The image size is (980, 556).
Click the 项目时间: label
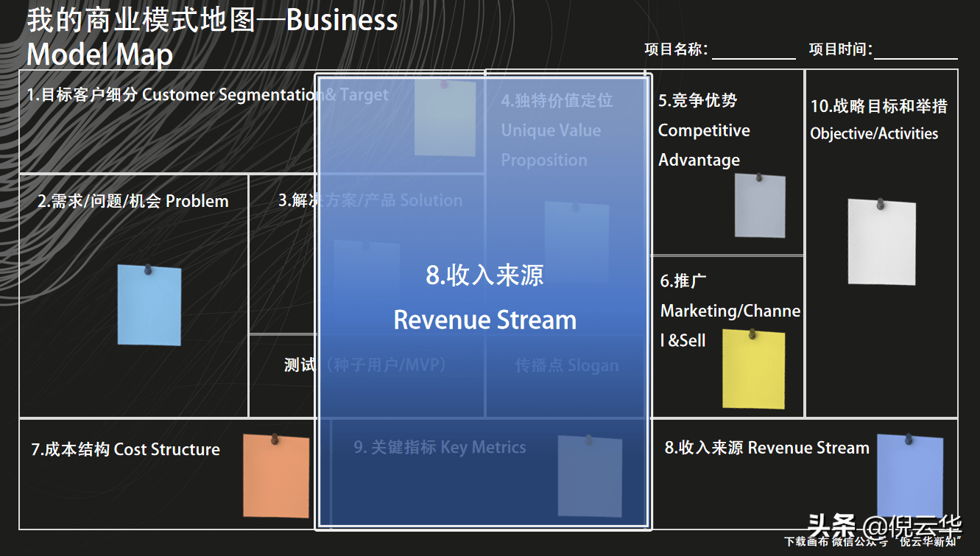(841, 49)
